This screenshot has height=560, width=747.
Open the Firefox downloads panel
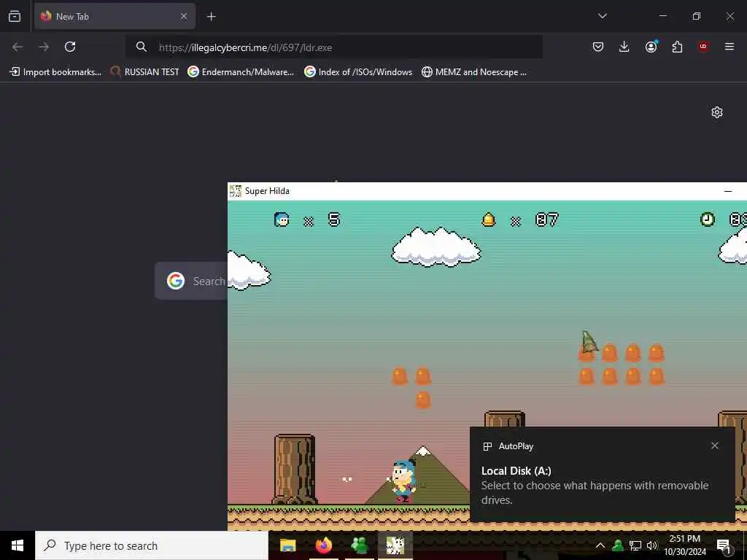pos(624,47)
